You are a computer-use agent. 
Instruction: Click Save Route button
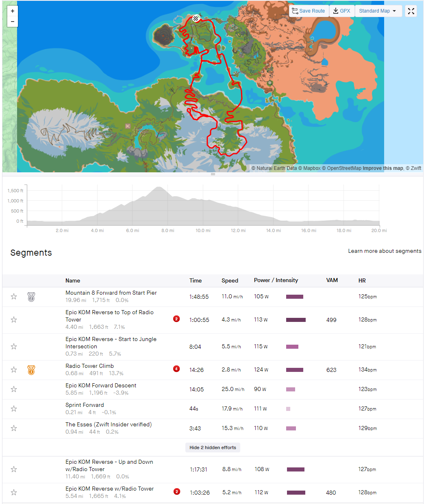coord(309,11)
